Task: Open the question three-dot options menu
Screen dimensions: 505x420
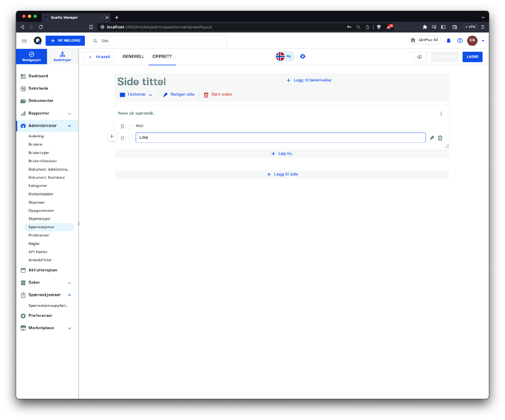Action: [441, 114]
